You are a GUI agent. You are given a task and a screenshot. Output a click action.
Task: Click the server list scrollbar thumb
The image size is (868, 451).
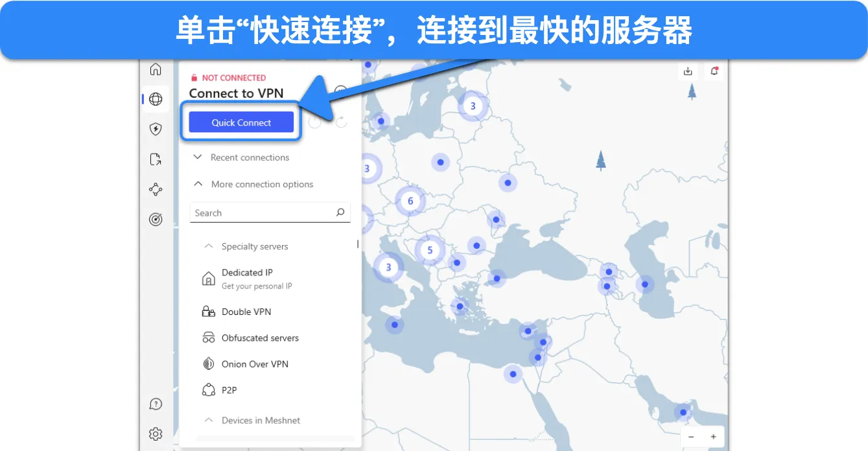(358, 244)
